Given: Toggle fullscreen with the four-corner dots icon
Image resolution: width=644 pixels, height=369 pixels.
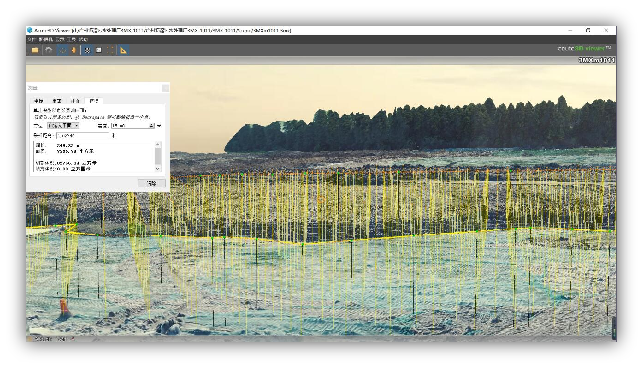Looking at the screenshot, I should click(110, 50).
